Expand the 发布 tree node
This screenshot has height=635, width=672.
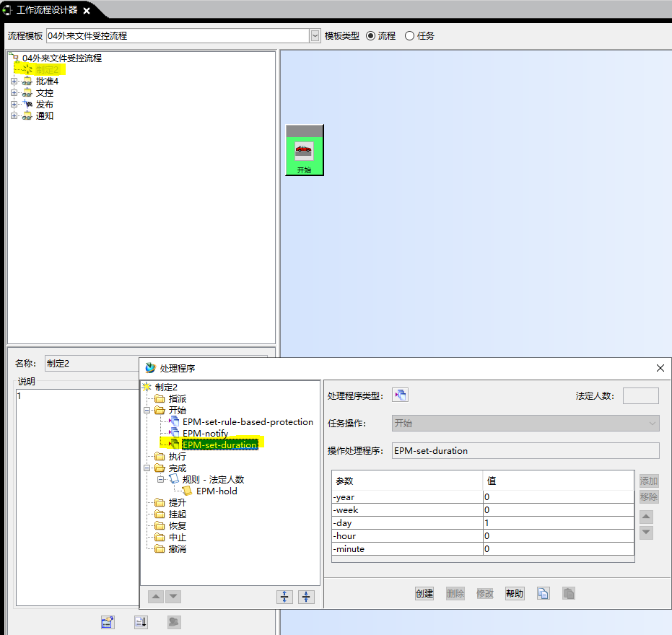tap(14, 104)
